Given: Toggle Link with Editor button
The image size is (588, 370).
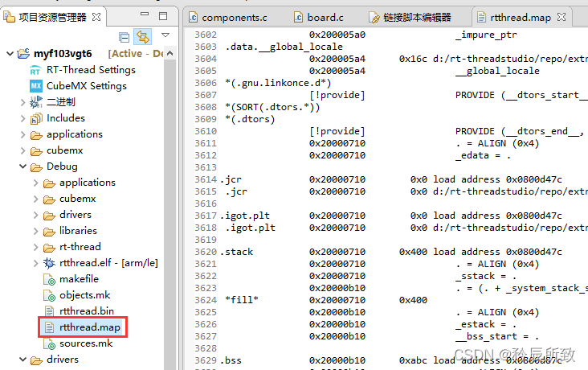Looking at the screenshot, I should click(x=142, y=37).
